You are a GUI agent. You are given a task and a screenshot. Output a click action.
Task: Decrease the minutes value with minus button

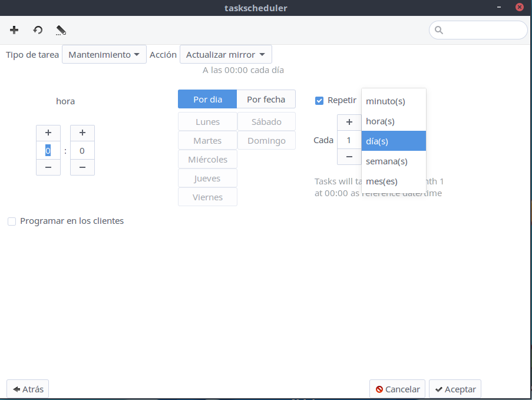82,167
